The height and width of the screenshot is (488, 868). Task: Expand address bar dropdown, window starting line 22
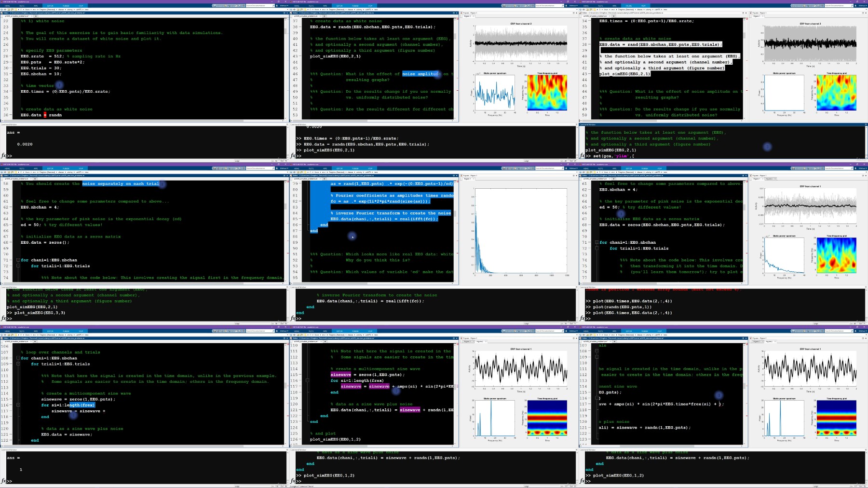(x=288, y=10)
